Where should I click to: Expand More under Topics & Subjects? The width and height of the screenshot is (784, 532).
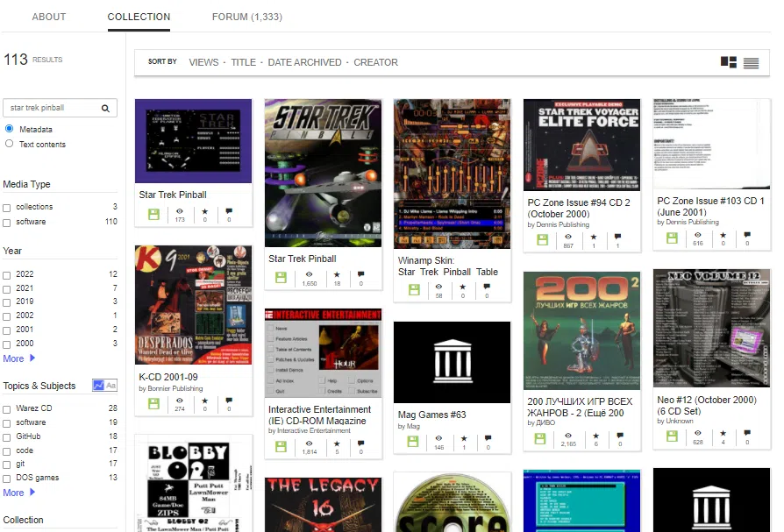pos(16,492)
